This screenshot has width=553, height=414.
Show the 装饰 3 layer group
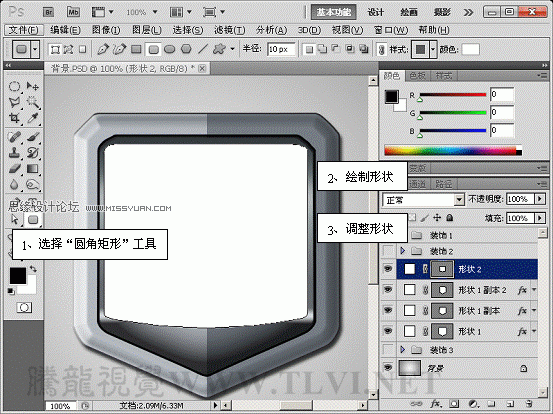pos(388,349)
